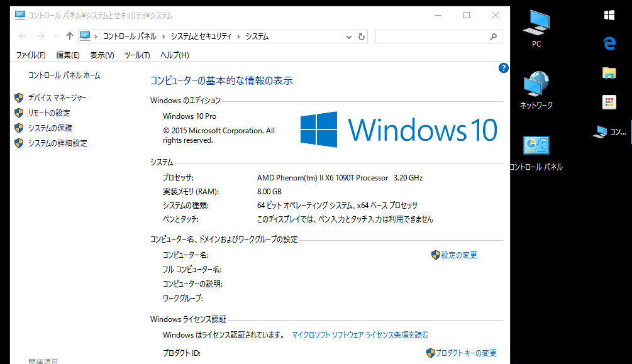Screen dimensions: 632x364
Task: Click shield icon beside システムの保護
Action: point(19,128)
